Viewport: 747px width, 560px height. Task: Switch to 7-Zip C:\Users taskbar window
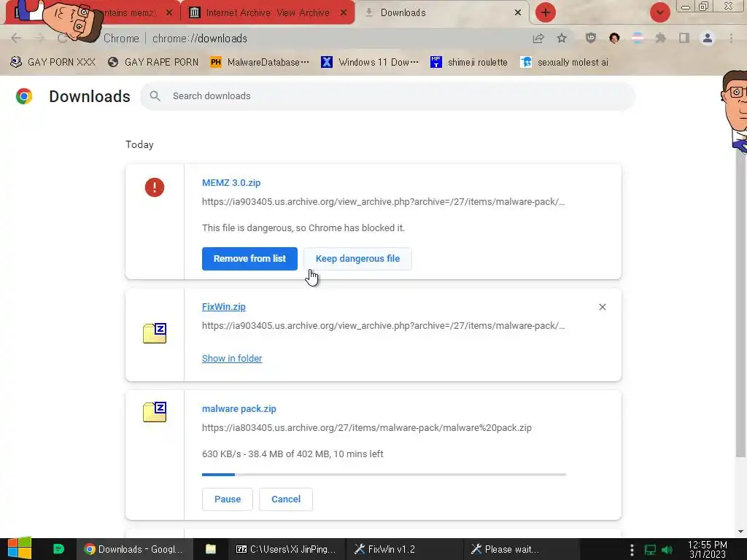(286, 549)
